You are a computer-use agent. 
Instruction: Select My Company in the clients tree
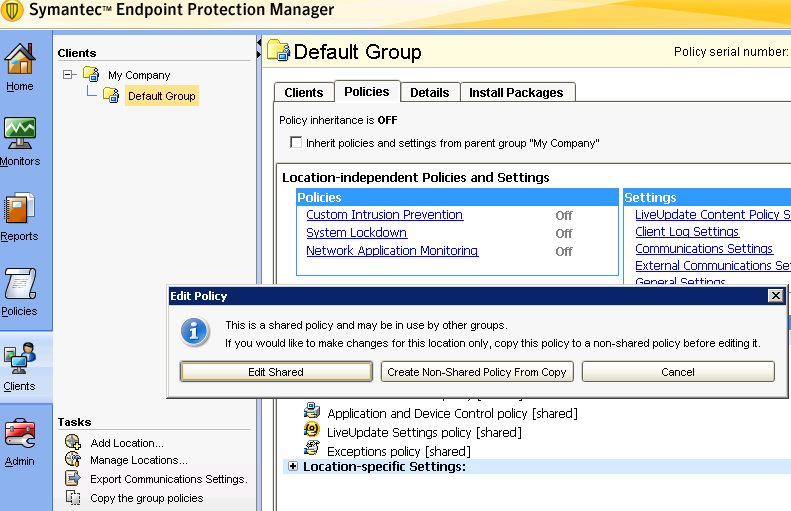pyautogui.click(x=139, y=75)
